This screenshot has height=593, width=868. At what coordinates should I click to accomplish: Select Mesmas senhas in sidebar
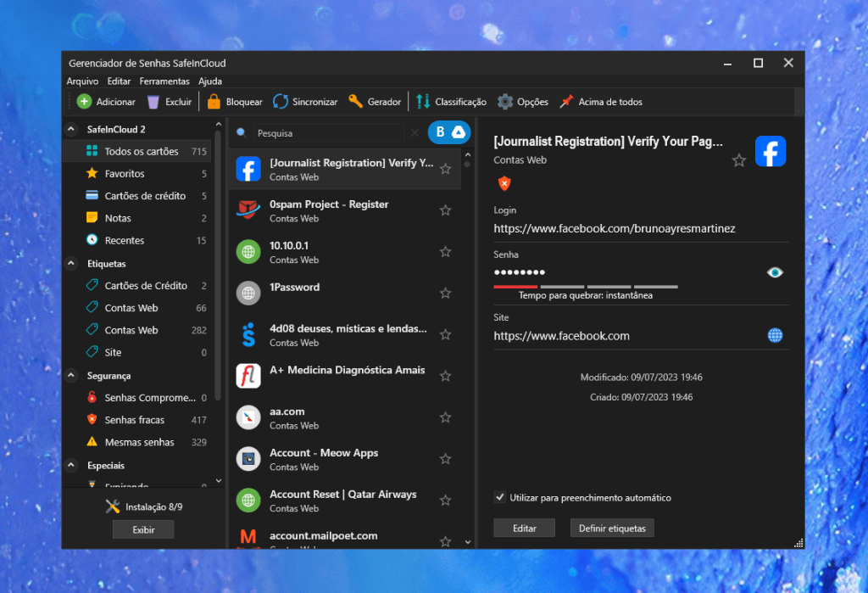point(137,442)
